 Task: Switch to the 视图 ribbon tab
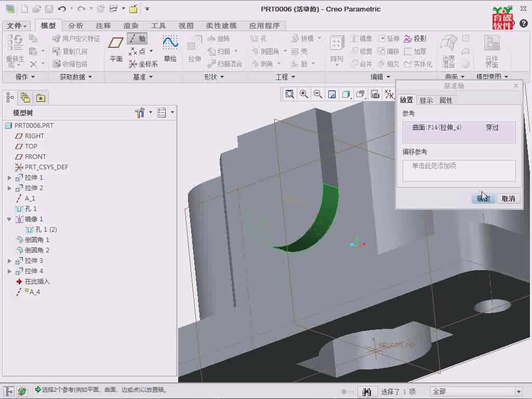coord(186,25)
